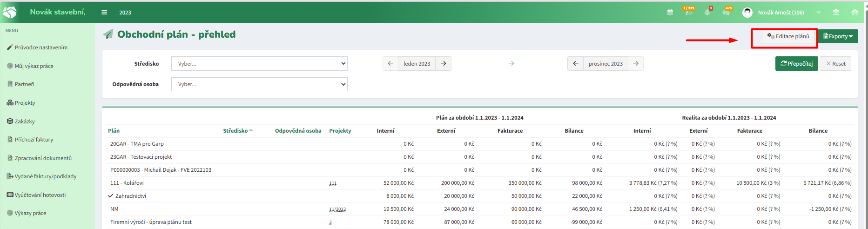
Task: Open the bell notifications with badge 3
Action: coord(708,11)
